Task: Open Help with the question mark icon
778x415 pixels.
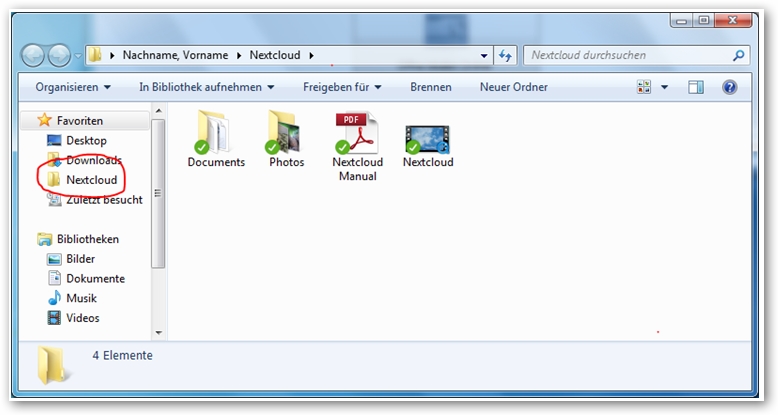Action: [729, 87]
